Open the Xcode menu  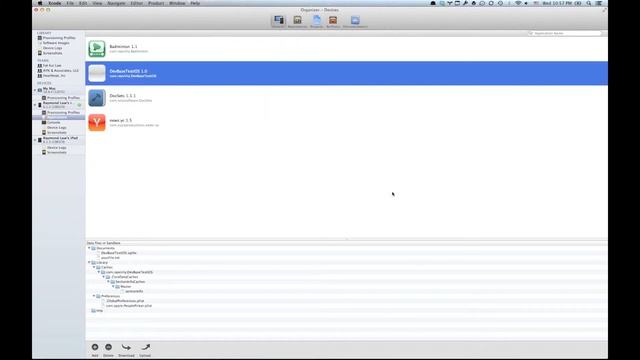pos(55,3)
